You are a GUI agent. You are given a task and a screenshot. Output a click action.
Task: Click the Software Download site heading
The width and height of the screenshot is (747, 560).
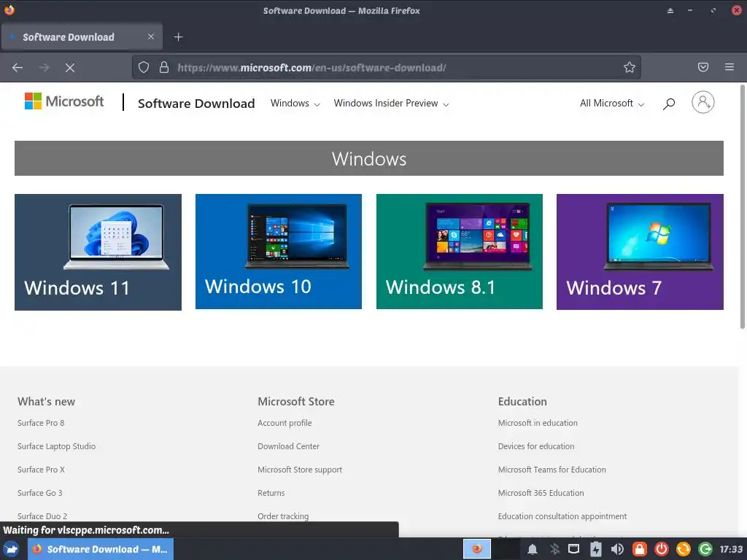point(196,104)
